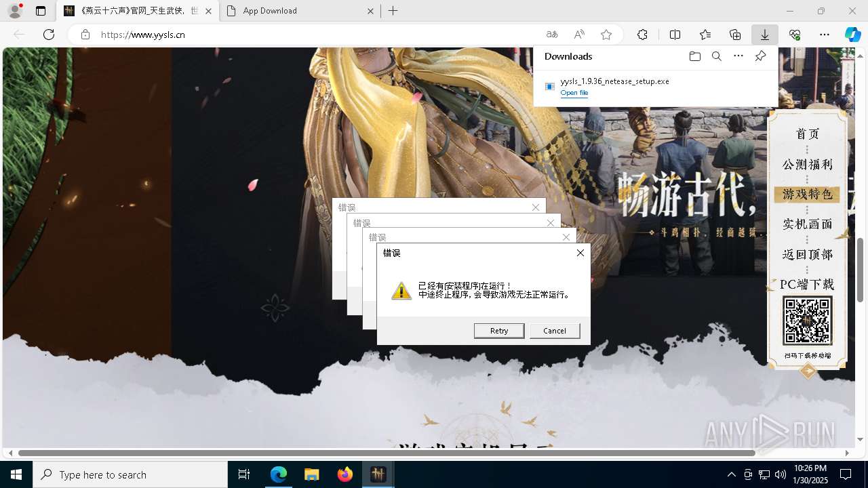
Task: Close the 燕云十六声 tab
Action: (208, 11)
